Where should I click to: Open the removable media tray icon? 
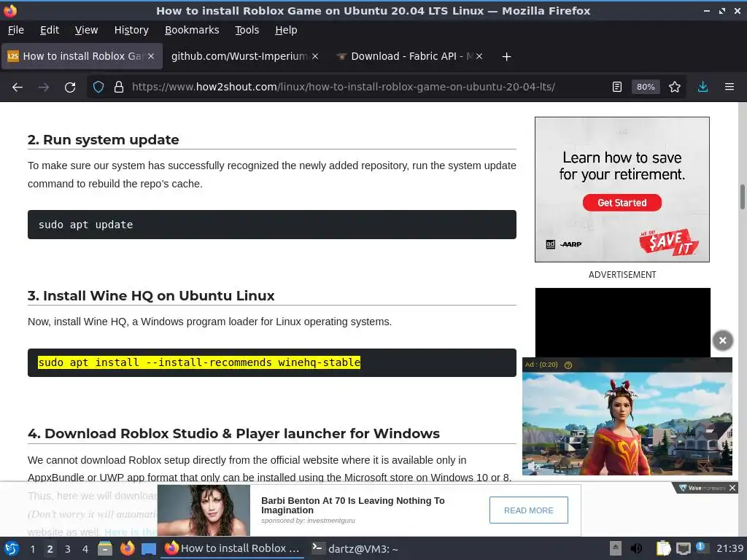click(616, 548)
